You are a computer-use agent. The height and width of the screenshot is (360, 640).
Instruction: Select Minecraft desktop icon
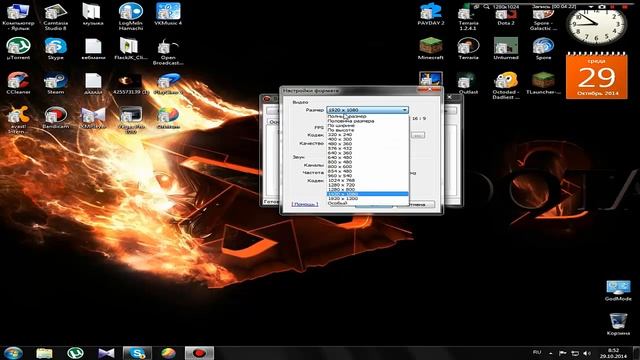click(431, 49)
